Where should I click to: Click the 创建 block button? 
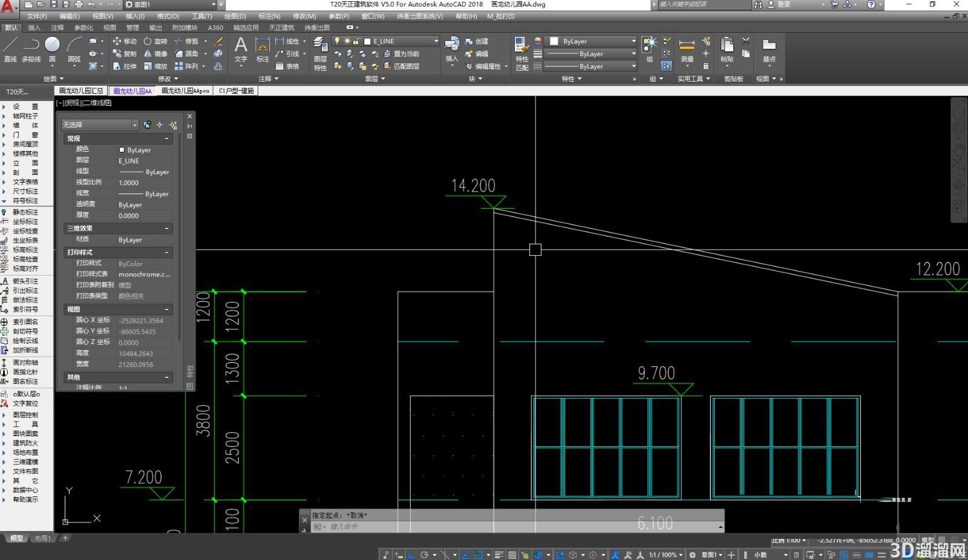point(477,41)
